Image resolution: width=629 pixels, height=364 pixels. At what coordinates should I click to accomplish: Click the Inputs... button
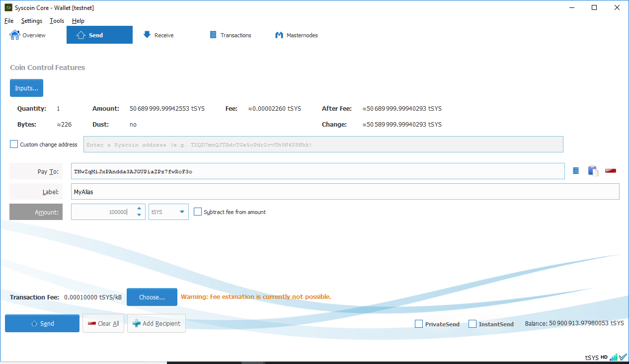(26, 88)
